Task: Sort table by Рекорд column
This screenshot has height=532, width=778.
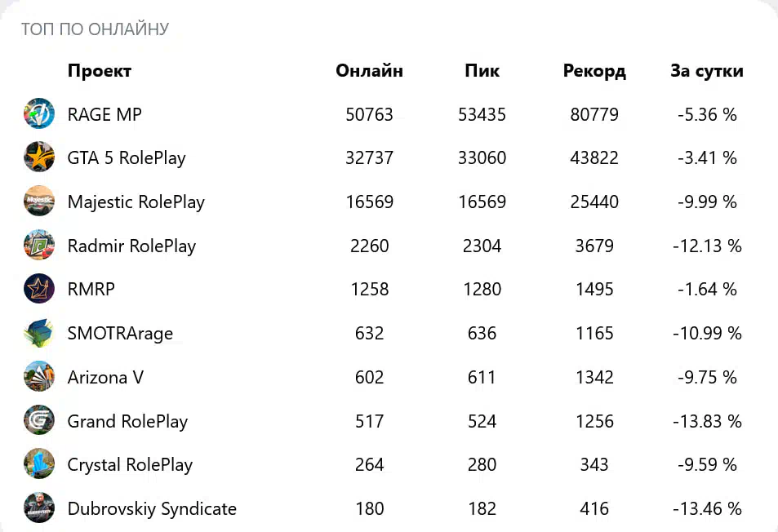Action: click(x=594, y=71)
